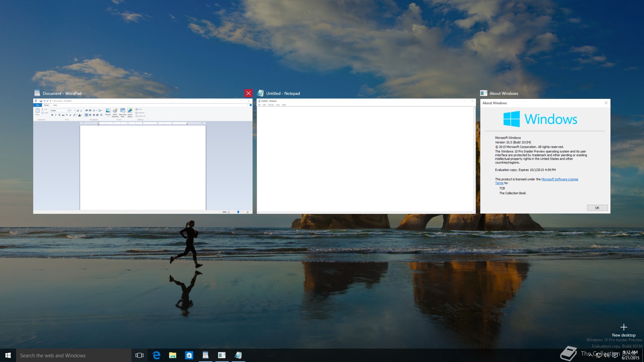
Task: Click Replace in WordPad Editing group
Action: point(140,113)
